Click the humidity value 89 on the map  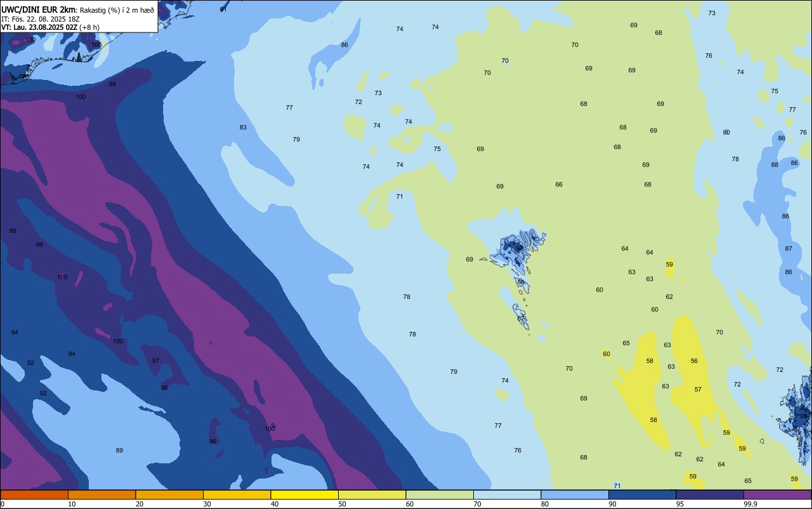point(119,451)
